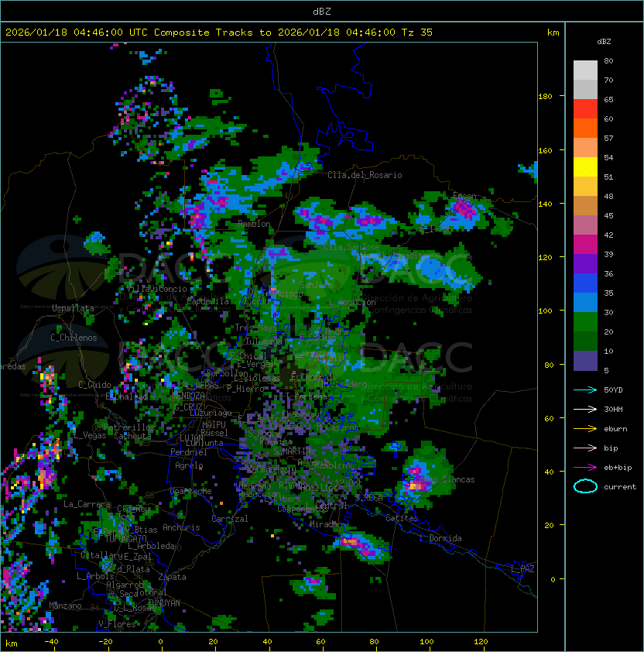Click the 'Manzano' map label
The height and width of the screenshot is (652, 644).
(x=65, y=606)
